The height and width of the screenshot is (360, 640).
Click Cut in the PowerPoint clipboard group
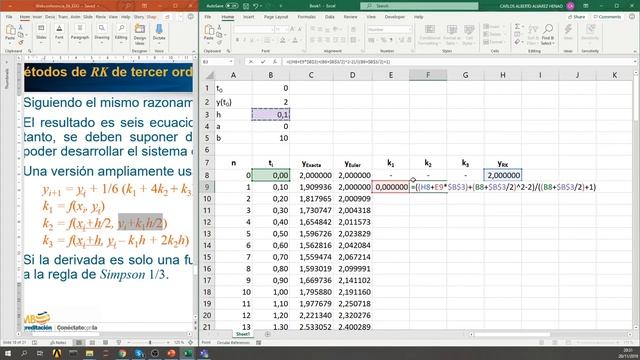coord(21,27)
